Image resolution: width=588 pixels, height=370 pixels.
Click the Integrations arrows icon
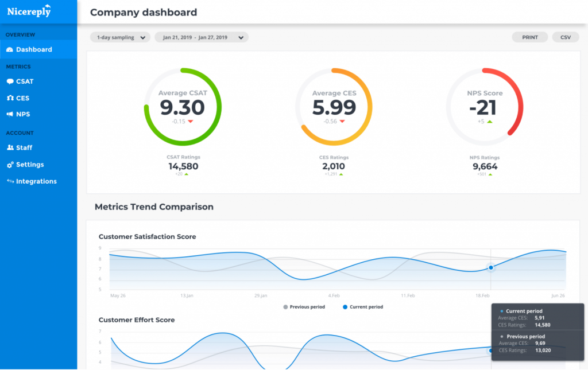pyautogui.click(x=10, y=181)
